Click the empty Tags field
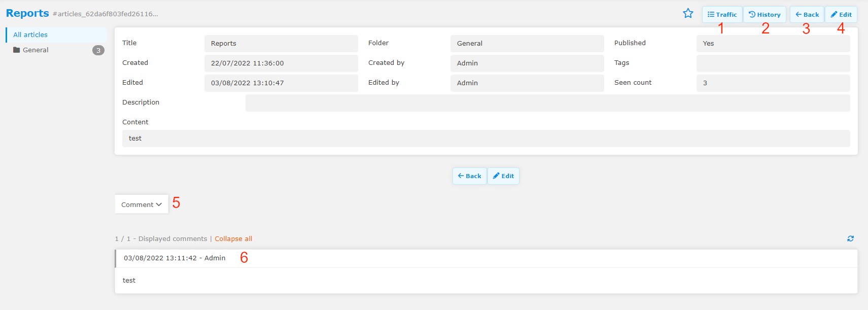Screen dimensions: 868x310 (x=773, y=63)
